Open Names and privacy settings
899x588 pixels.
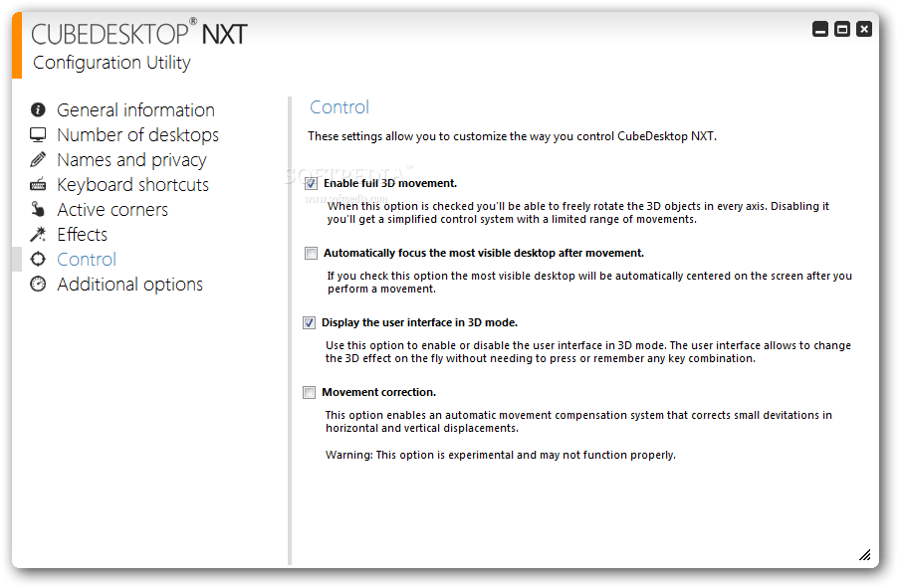131,160
